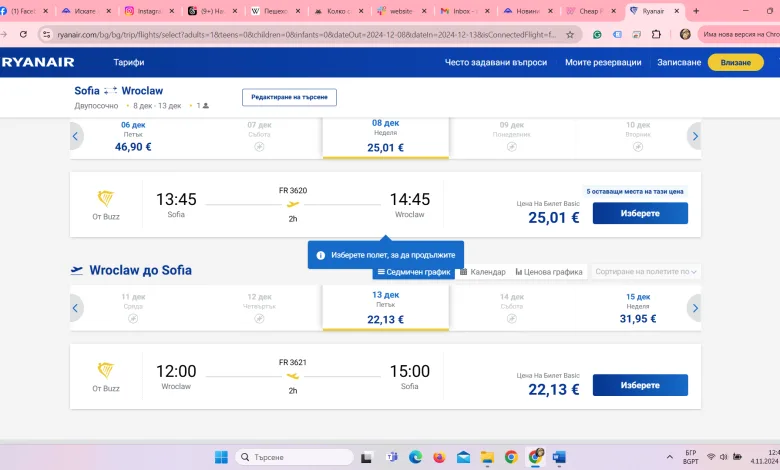
Task: Select unavailable outbound date 09 дек
Action: click(x=512, y=136)
